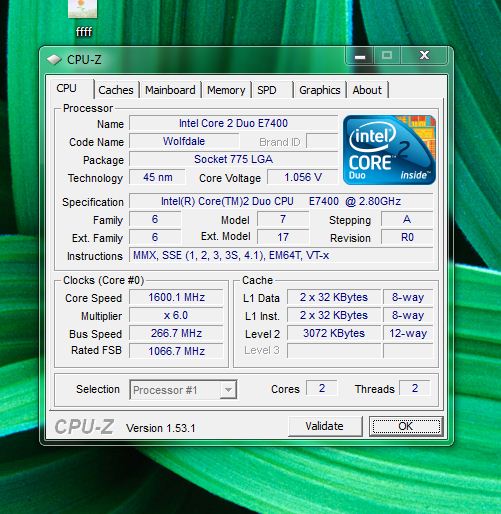The width and height of the screenshot is (501, 514).
Task: Click the Instructions field MMX, SSE list
Action: click(x=281, y=255)
